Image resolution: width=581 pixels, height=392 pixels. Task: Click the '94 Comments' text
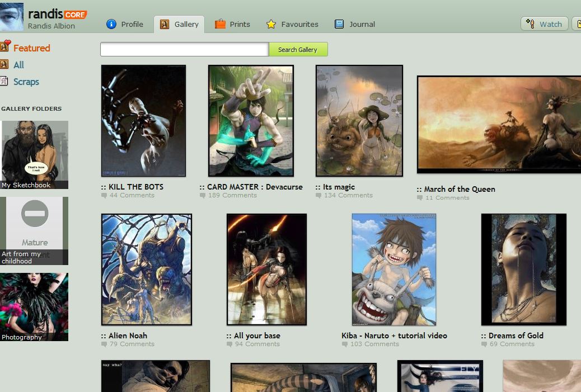click(257, 344)
